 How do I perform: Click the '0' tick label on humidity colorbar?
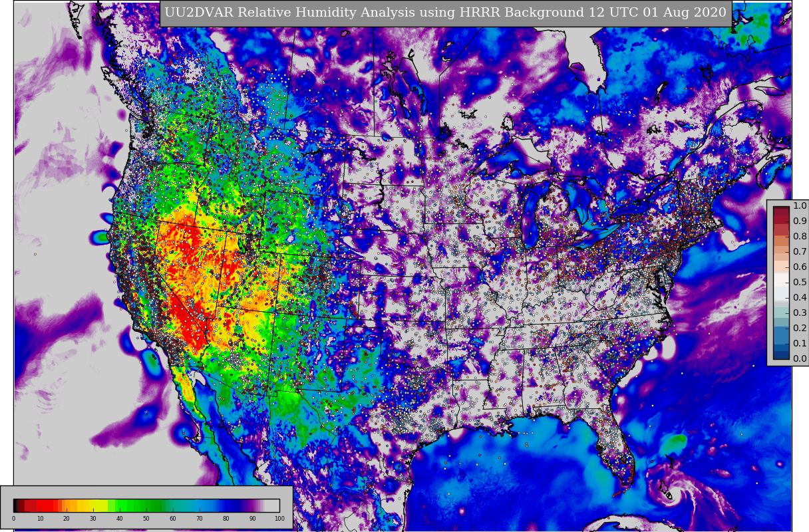[x=13, y=518]
